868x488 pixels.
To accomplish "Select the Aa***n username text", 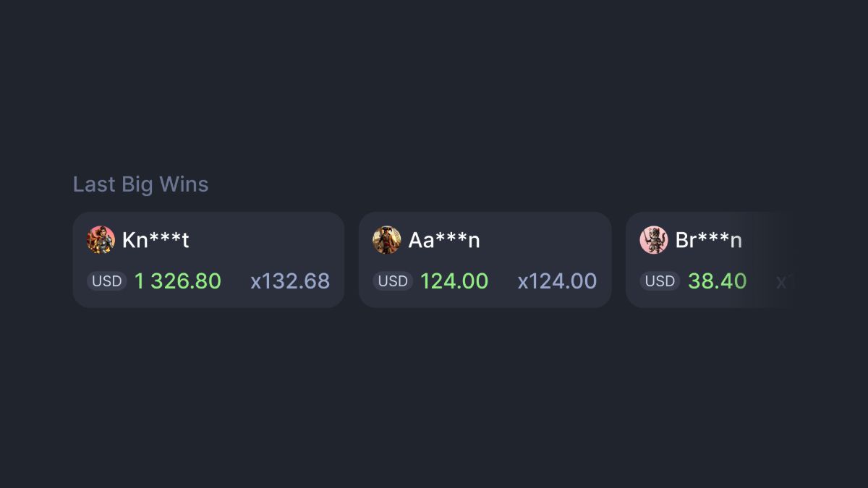I will click(x=444, y=240).
